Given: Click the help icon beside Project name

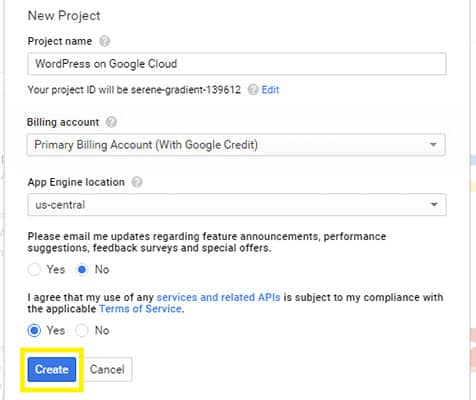Looking at the screenshot, I should click(x=105, y=41).
